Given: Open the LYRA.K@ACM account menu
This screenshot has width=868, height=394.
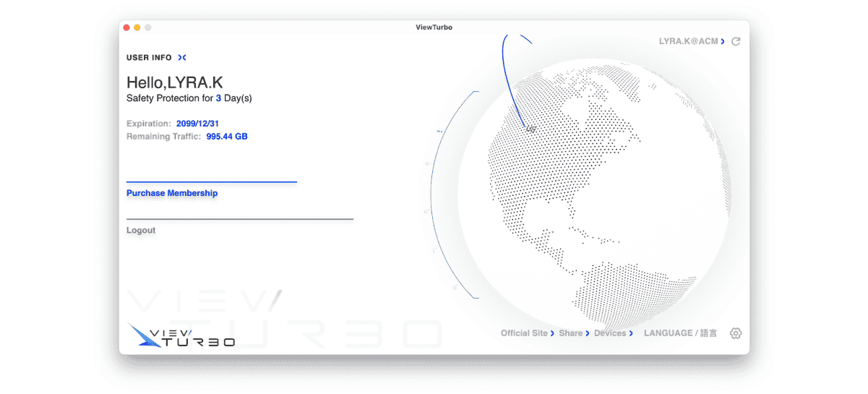Looking at the screenshot, I should point(692,42).
